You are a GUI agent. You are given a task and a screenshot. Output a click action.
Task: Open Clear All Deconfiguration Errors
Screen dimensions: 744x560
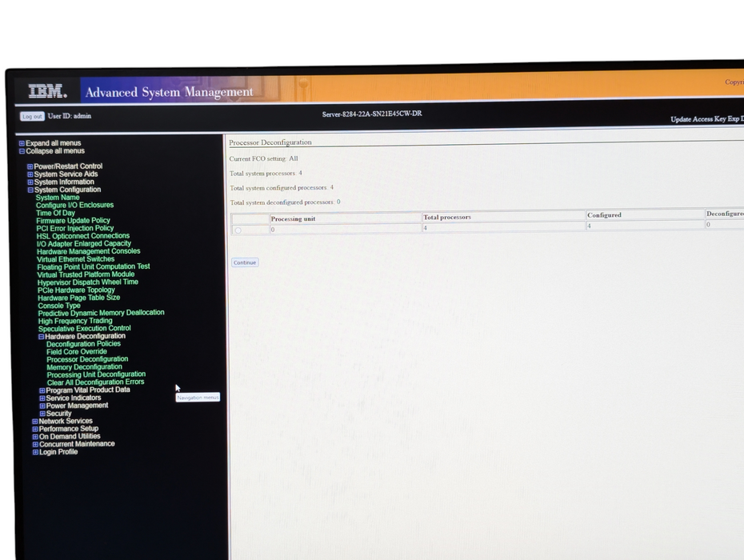[x=95, y=382]
